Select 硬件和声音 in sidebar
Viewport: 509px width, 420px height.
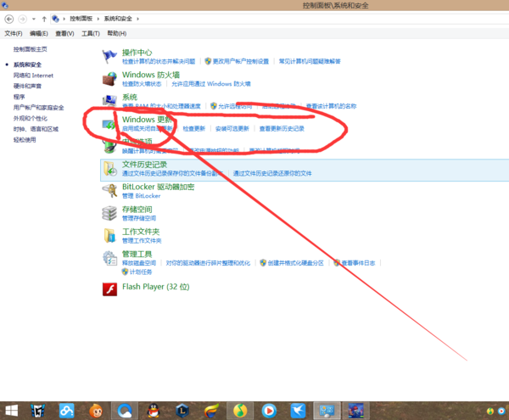pos(27,86)
